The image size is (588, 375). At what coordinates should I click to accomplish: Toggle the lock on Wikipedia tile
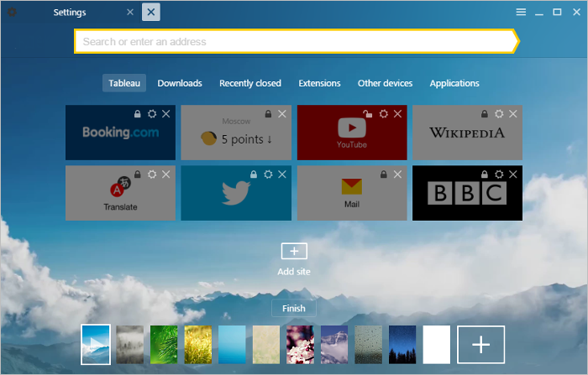click(485, 114)
